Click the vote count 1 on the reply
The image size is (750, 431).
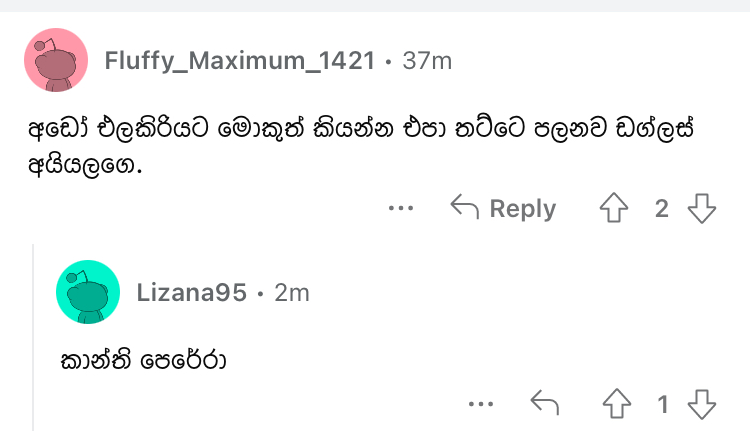point(662,404)
